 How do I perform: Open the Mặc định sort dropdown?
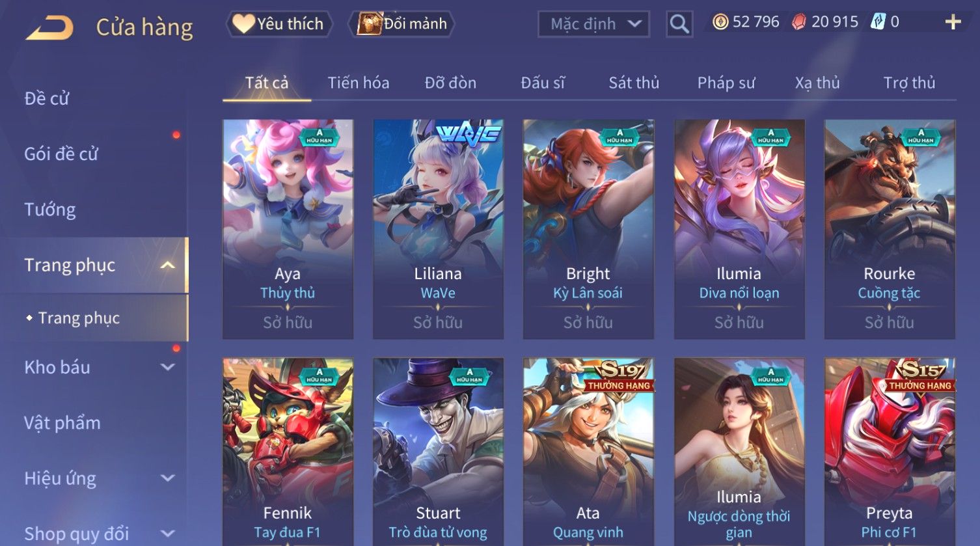point(593,25)
